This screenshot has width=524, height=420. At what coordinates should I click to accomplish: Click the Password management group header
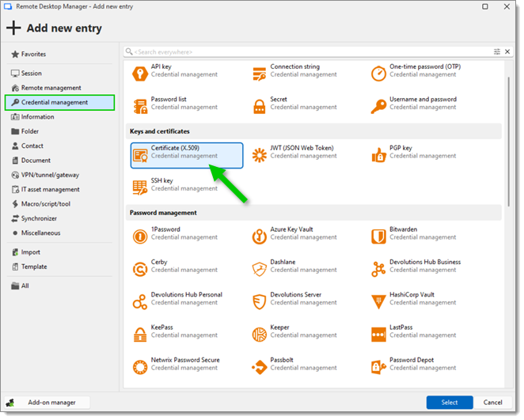pos(313,213)
